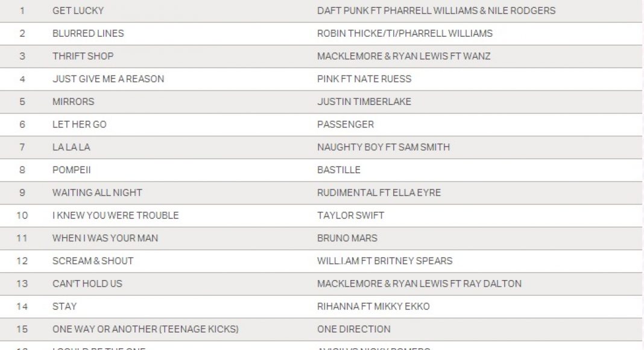This screenshot has width=644, height=350.
Task: Click artist Pink ft Nate Ruess
Action: 364,79
